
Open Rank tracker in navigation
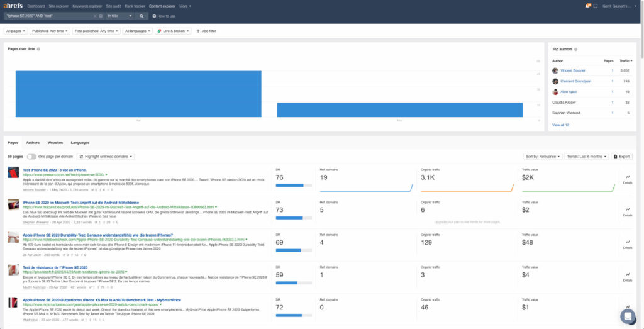click(135, 6)
